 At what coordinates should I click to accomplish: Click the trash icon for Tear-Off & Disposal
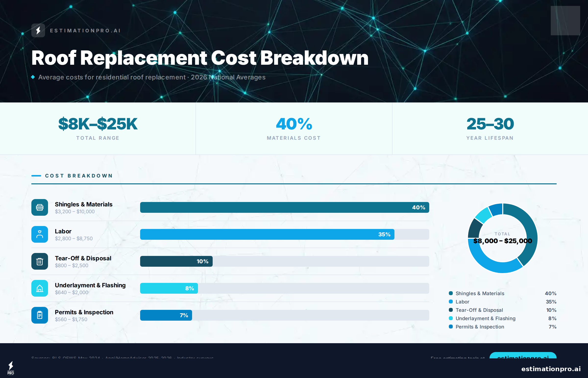click(x=39, y=261)
